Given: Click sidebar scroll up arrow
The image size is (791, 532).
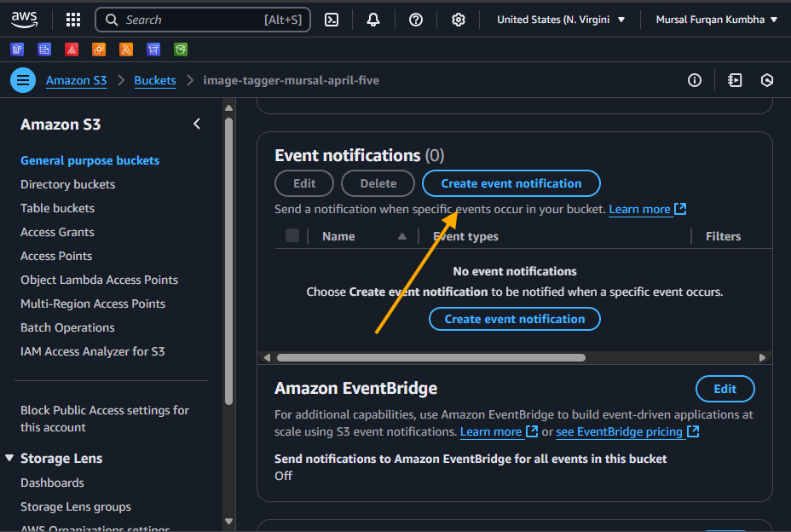Looking at the screenshot, I should click(x=228, y=107).
